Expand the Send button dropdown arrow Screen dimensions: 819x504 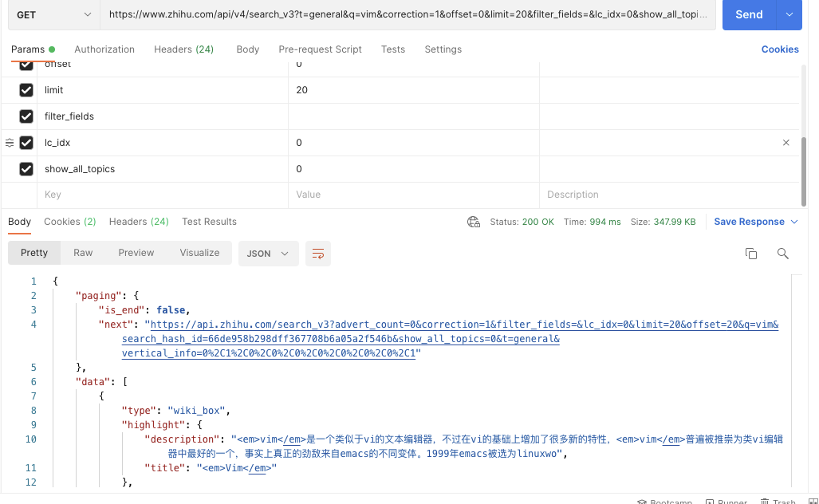click(789, 14)
